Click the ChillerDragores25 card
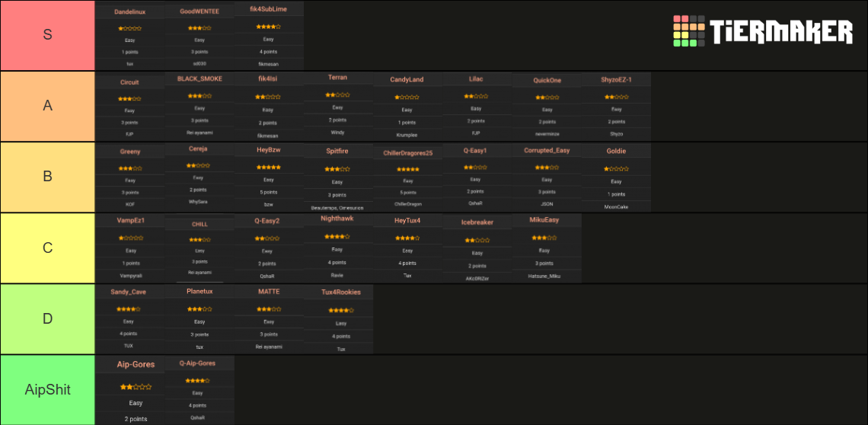The height and width of the screenshot is (425, 868). coord(408,177)
